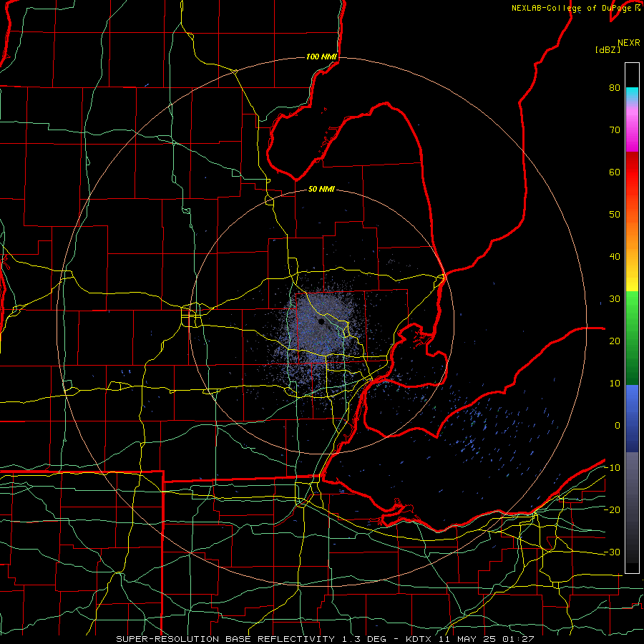
Task: Click the 50 dBZ scale value
Action: coord(615,215)
